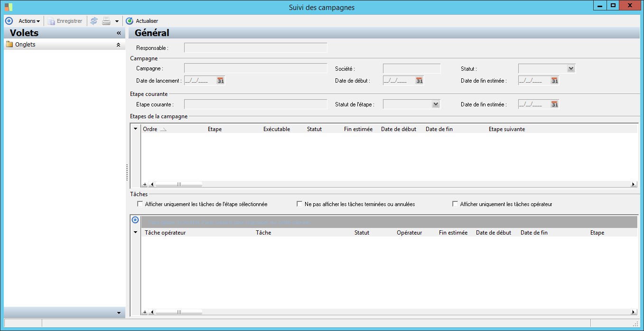Click the Etapes grid left scroll arrow
The height and width of the screenshot is (331, 644).
152,184
